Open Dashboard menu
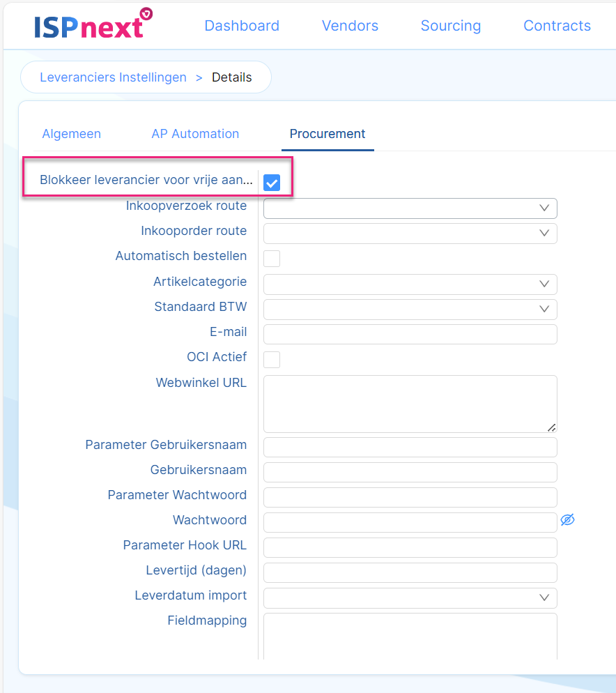The width and height of the screenshot is (616, 693). point(242,26)
